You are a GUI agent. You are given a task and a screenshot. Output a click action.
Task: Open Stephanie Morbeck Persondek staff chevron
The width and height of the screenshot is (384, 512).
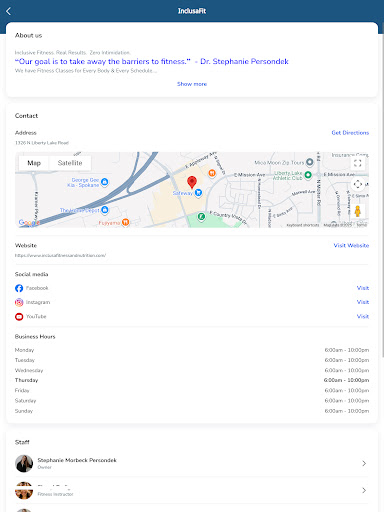click(364, 463)
